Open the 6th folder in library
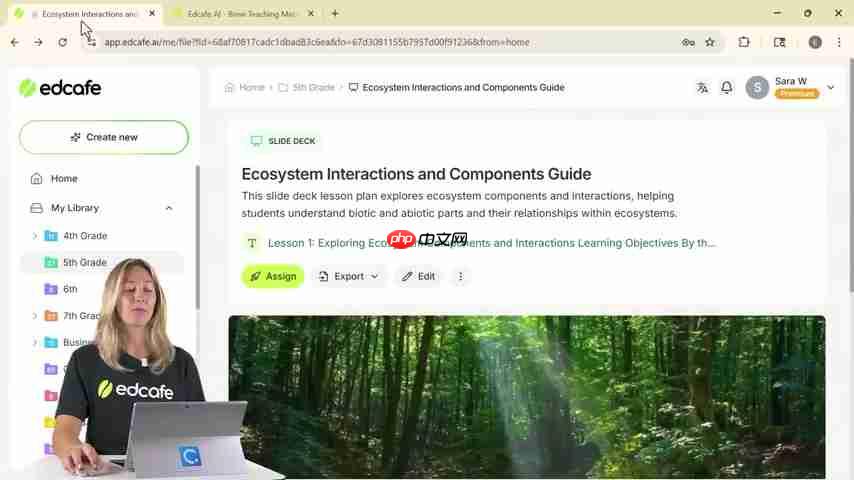854x480 pixels. (70, 289)
